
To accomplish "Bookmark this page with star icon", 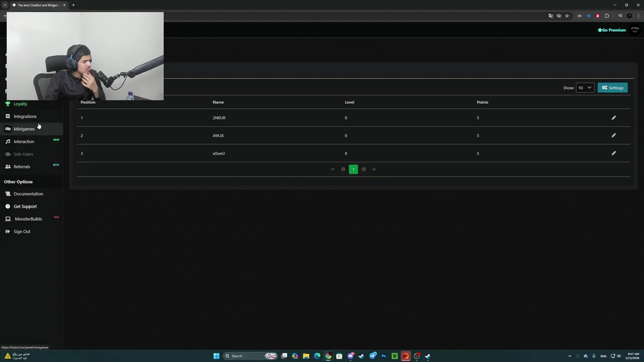I will click(x=567, y=16).
